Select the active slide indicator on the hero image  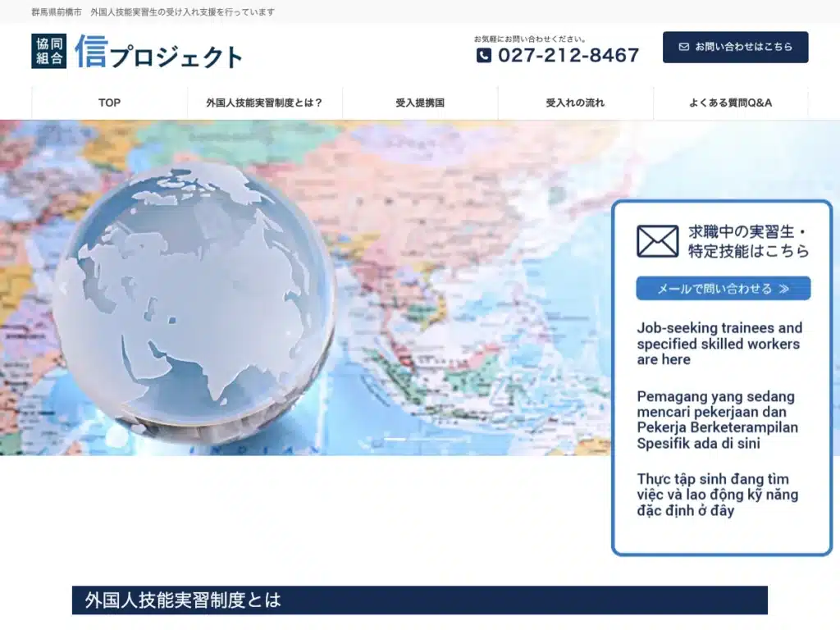395,440
